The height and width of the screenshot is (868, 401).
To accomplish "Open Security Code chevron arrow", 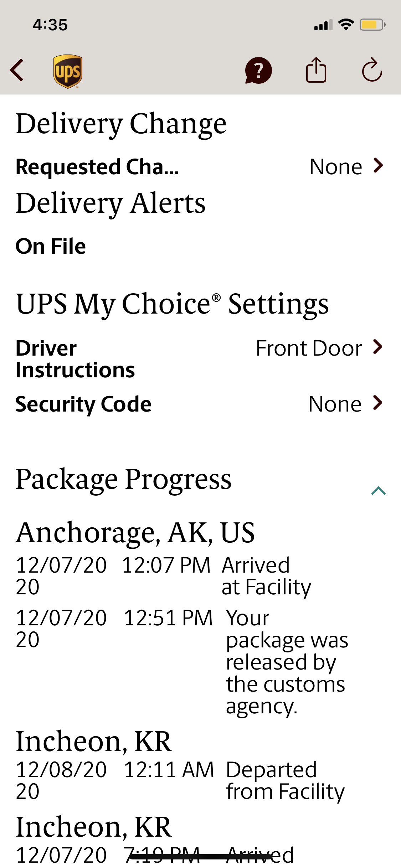I will [x=378, y=403].
